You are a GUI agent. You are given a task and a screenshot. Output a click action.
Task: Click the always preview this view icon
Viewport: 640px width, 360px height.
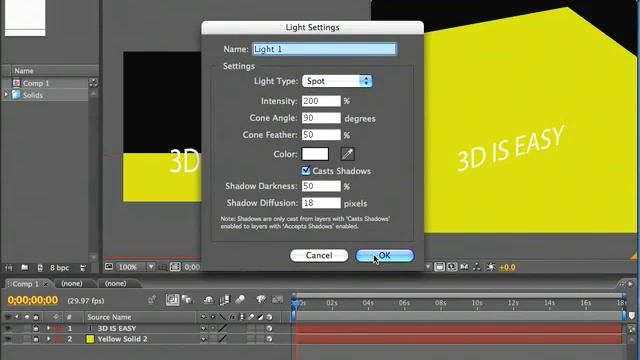click(x=109, y=267)
